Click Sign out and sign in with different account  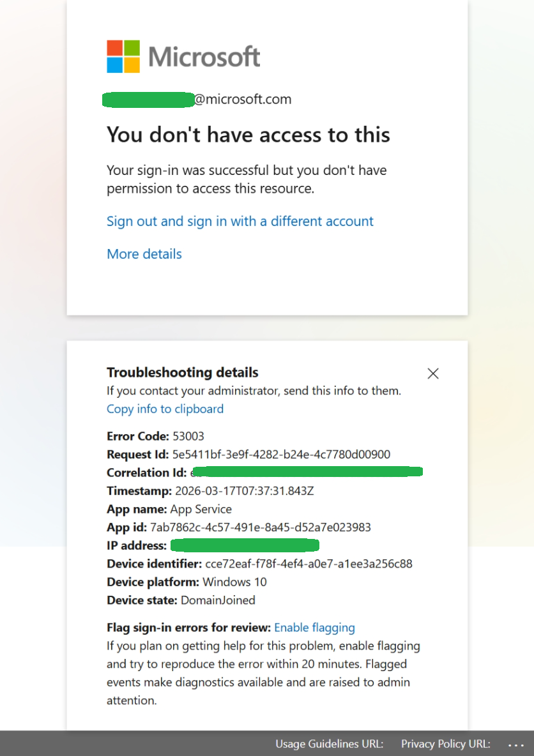click(240, 222)
